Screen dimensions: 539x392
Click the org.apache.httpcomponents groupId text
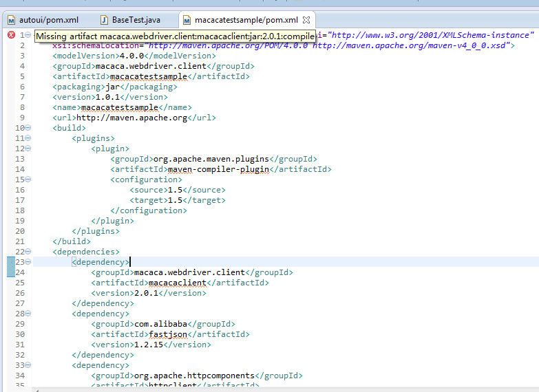coord(194,375)
